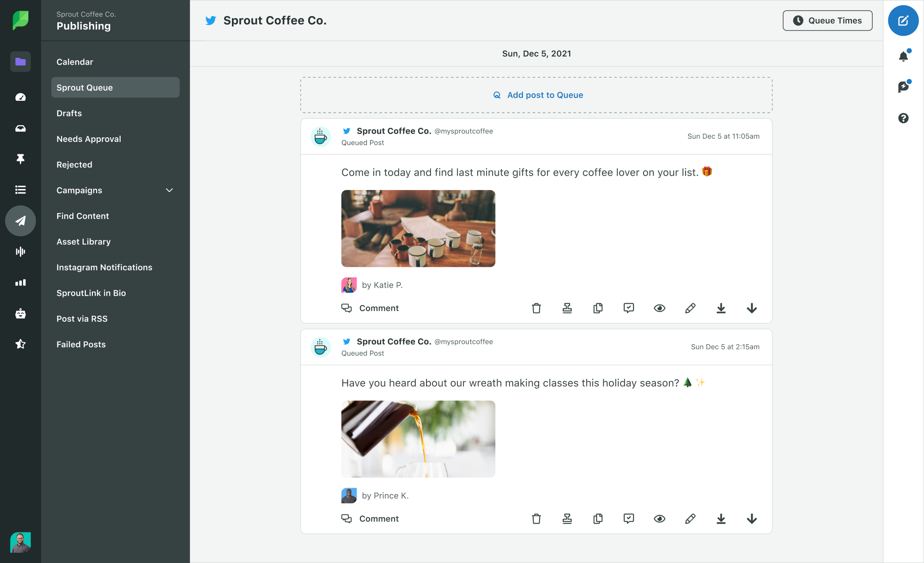
Task: Click the download icon on second queued post
Action: click(x=721, y=519)
